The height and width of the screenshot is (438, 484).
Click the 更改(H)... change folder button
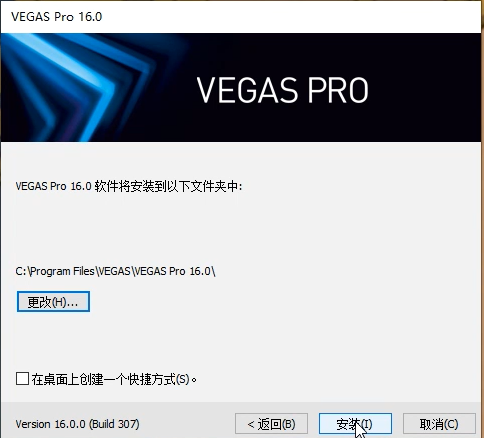pyautogui.click(x=53, y=302)
